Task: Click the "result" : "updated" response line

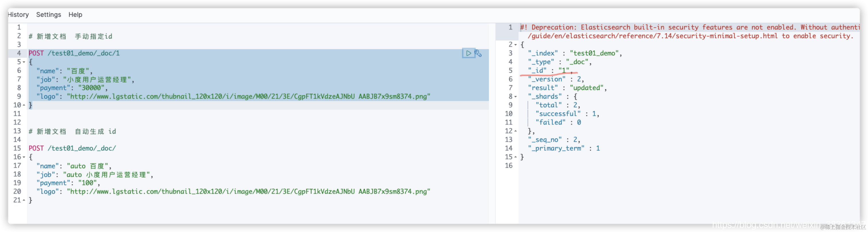Action: [x=567, y=88]
